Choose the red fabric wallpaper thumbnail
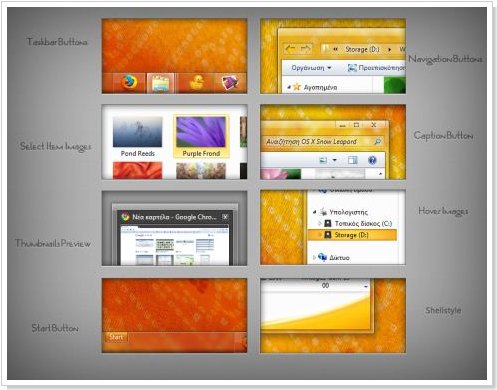 pyautogui.click(x=137, y=170)
